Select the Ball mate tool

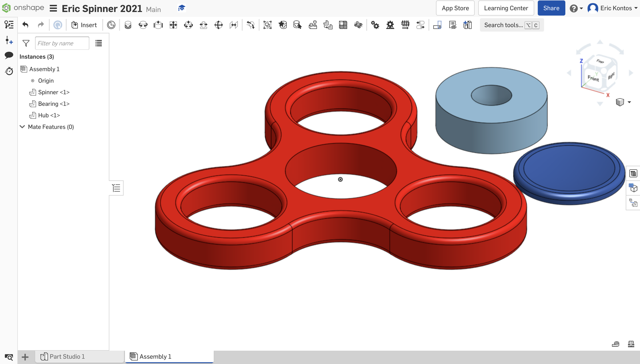coord(219,25)
